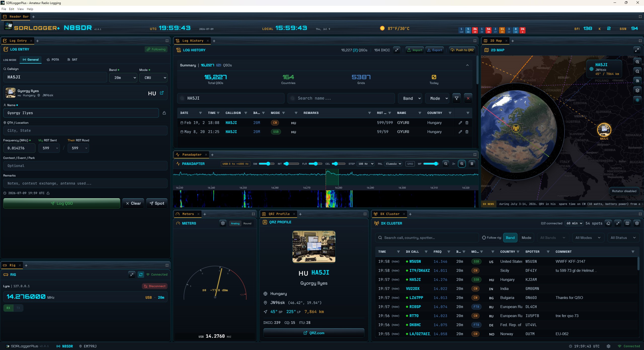
Task: Select the Panadapter panel tab
Action: pyautogui.click(x=192, y=155)
